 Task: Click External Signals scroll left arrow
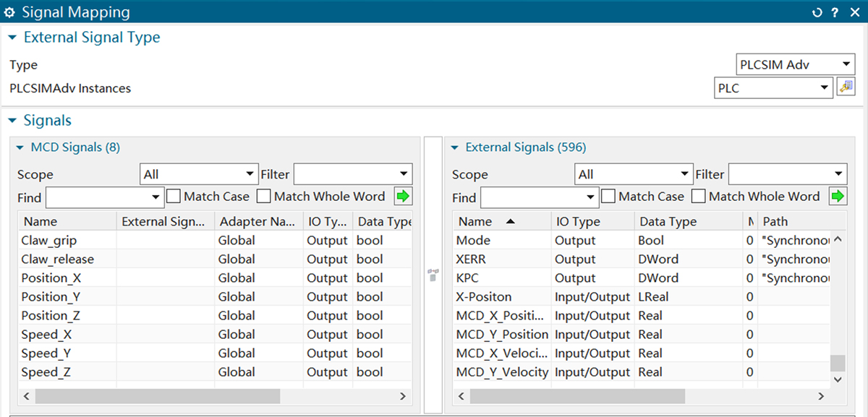[x=461, y=396]
